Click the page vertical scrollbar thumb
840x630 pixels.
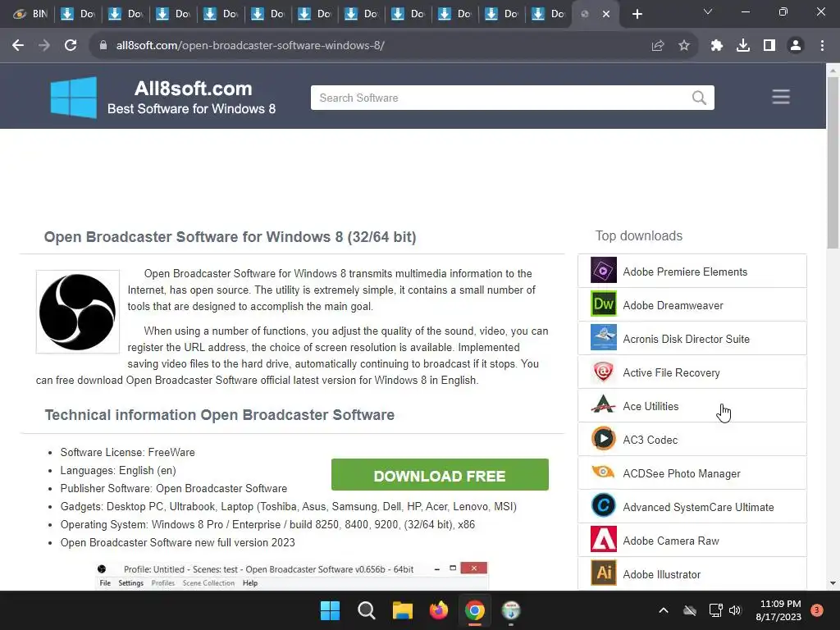[x=833, y=162]
